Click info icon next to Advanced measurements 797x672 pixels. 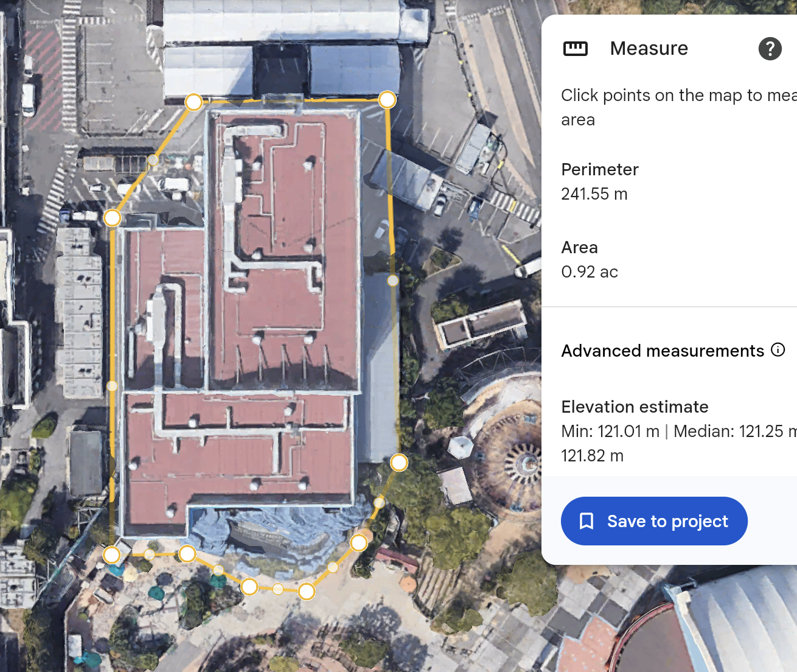point(778,350)
